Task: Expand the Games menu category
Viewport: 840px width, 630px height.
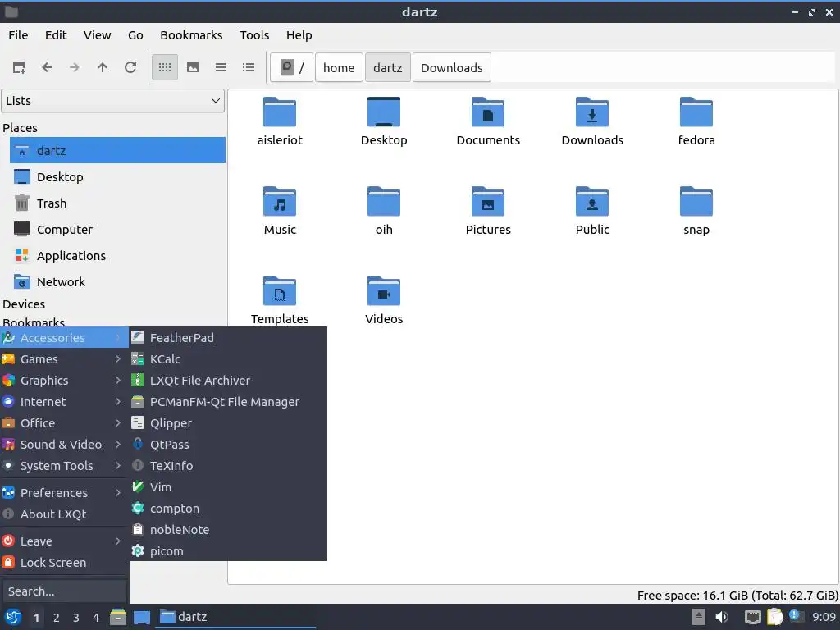Action: point(64,359)
